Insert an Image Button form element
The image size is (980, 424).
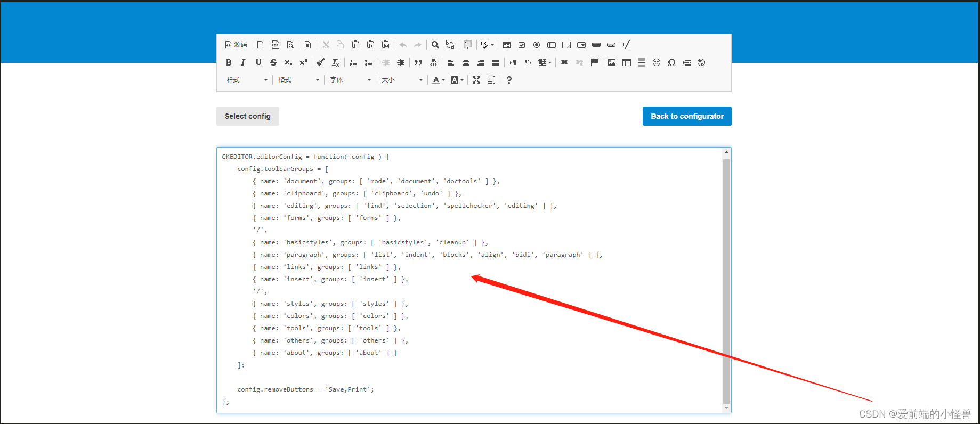point(611,45)
